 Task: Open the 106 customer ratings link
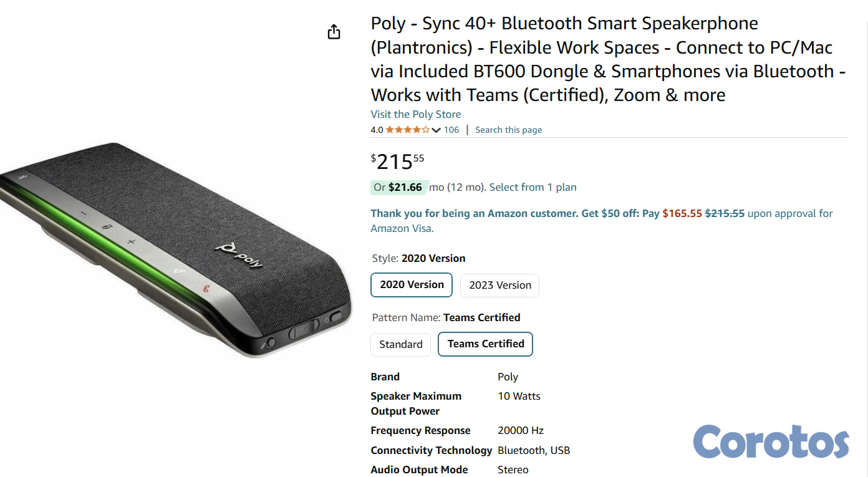point(451,130)
